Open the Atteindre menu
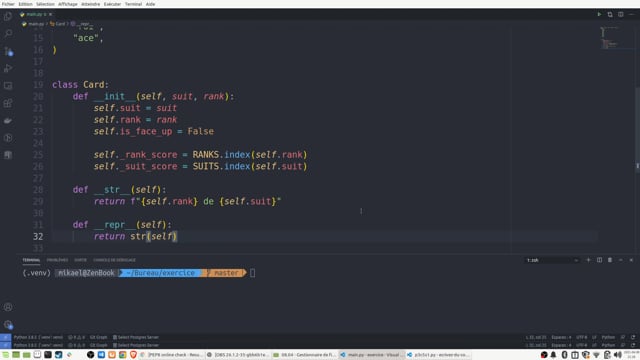This screenshot has height=360, width=640. pos(91,4)
